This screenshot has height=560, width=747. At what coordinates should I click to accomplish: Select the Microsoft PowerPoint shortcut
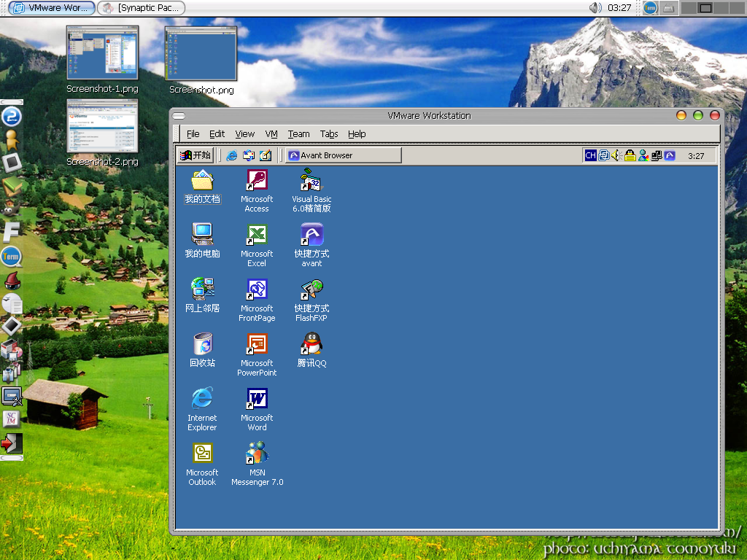257,345
